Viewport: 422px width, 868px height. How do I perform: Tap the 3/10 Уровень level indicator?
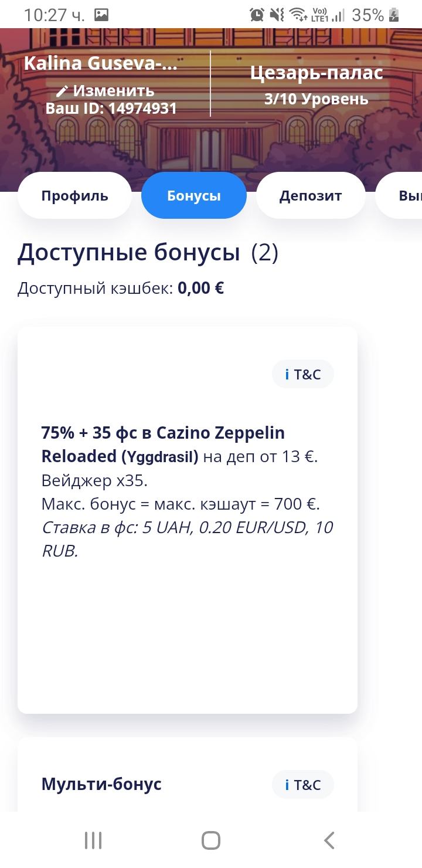tap(316, 99)
